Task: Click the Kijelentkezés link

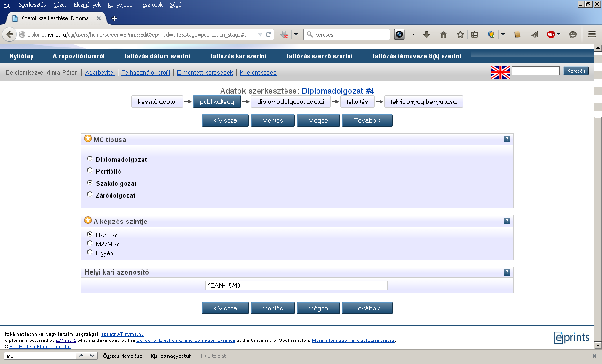Action: [x=258, y=73]
